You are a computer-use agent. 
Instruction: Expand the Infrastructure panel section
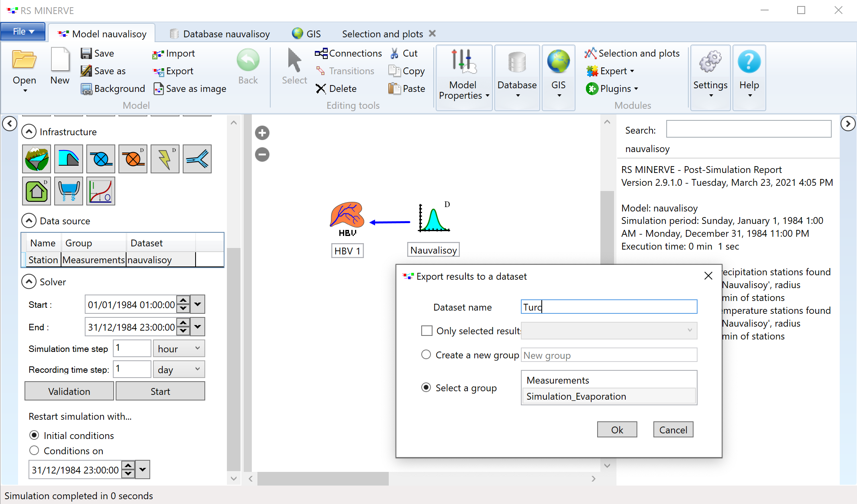[x=28, y=131]
